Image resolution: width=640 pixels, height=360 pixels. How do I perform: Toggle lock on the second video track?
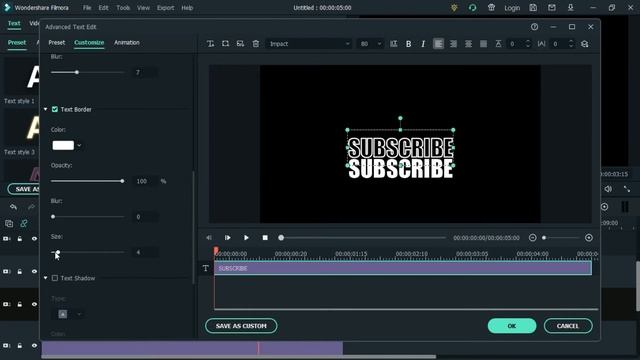click(20, 271)
